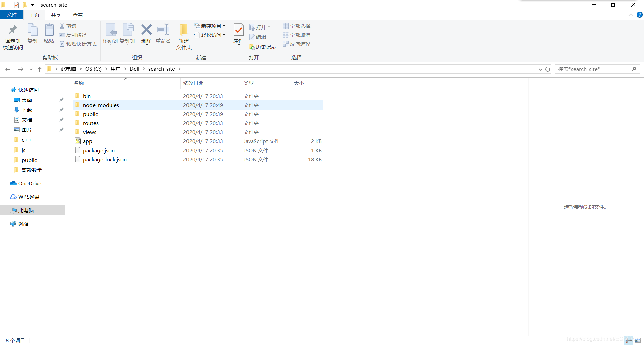Viewport: 644px width, 345px height.
Task: Switch to View (查看) tab
Action: pos(78,15)
